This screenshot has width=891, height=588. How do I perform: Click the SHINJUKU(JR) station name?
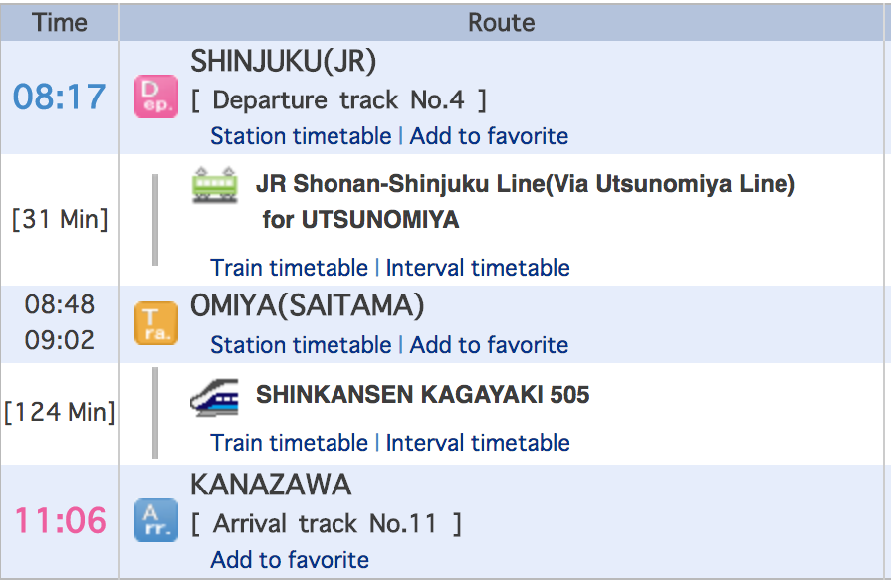tap(284, 62)
